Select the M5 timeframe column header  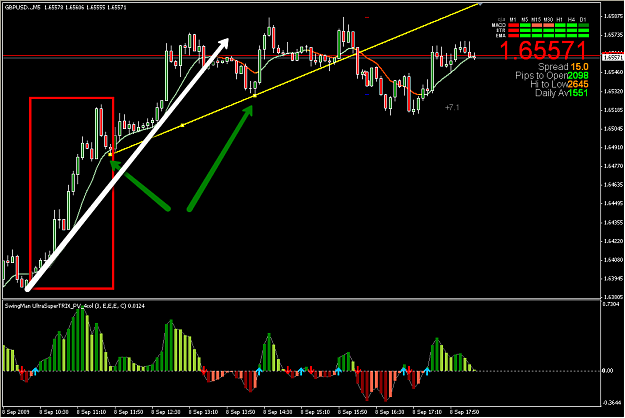coord(525,20)
